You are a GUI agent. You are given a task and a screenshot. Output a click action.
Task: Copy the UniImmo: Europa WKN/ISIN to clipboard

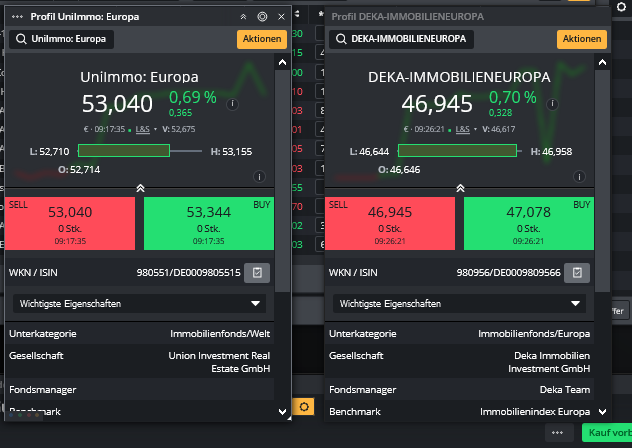257,272
